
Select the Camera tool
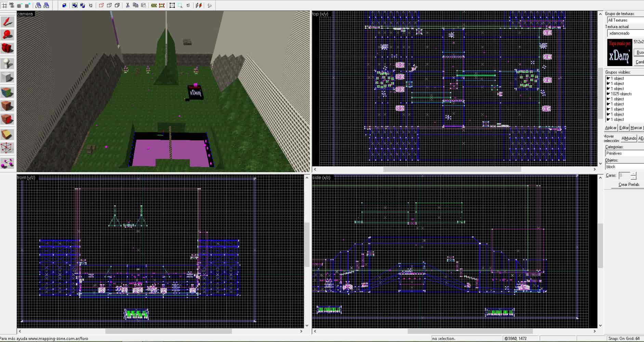coord(7,48)
